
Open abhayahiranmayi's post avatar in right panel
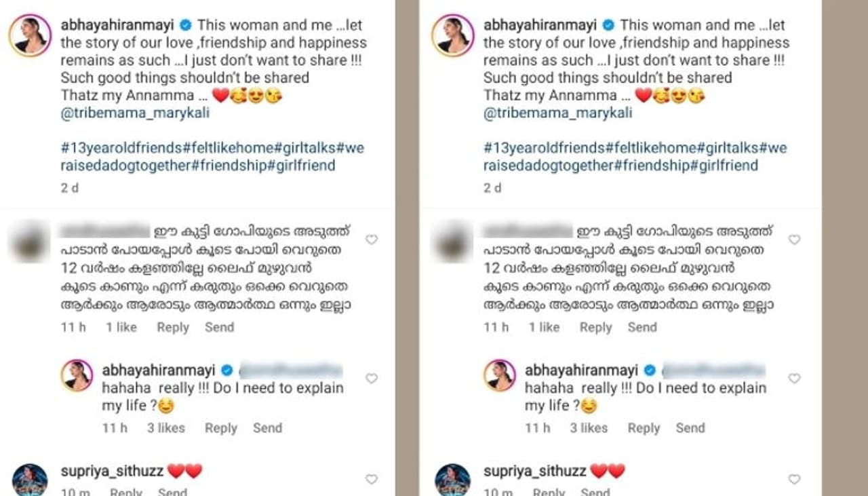453,35
